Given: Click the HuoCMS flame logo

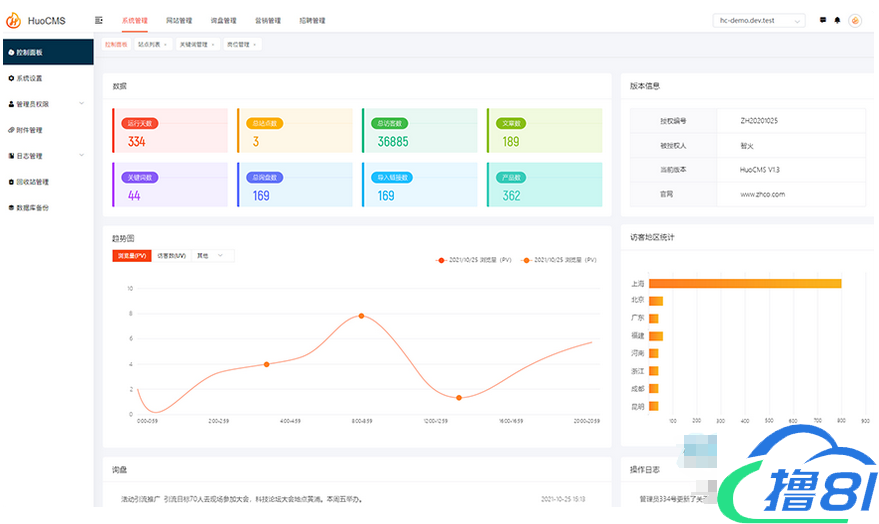Looking at the screenshot, I should (x=14, y=20).
